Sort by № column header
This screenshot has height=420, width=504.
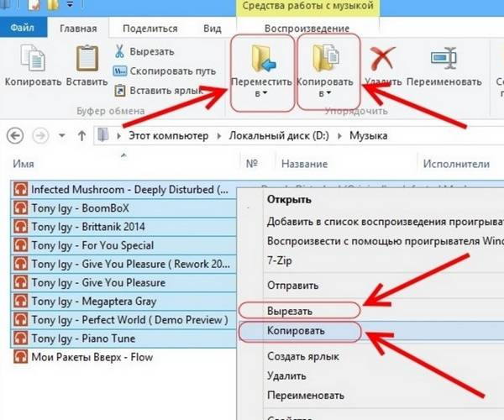click(x=252, y=164)
